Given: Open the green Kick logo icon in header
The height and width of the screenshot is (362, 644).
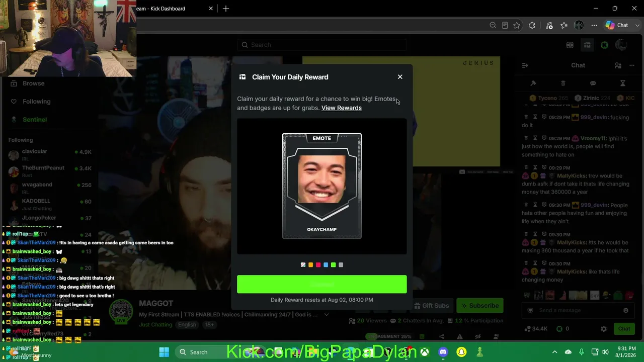Looking at the screenshot, I should [x=604, y=45].
